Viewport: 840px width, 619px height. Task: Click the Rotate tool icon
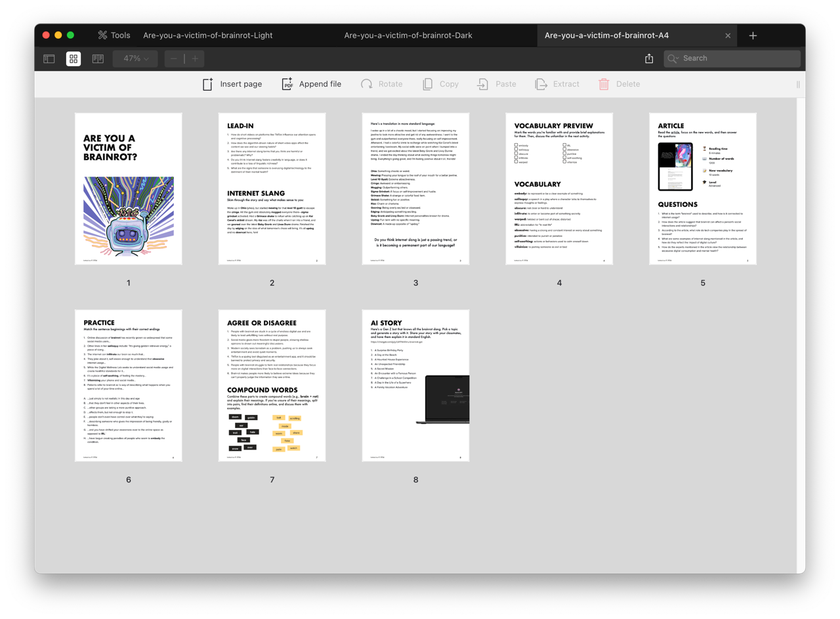tap(367, 84)
